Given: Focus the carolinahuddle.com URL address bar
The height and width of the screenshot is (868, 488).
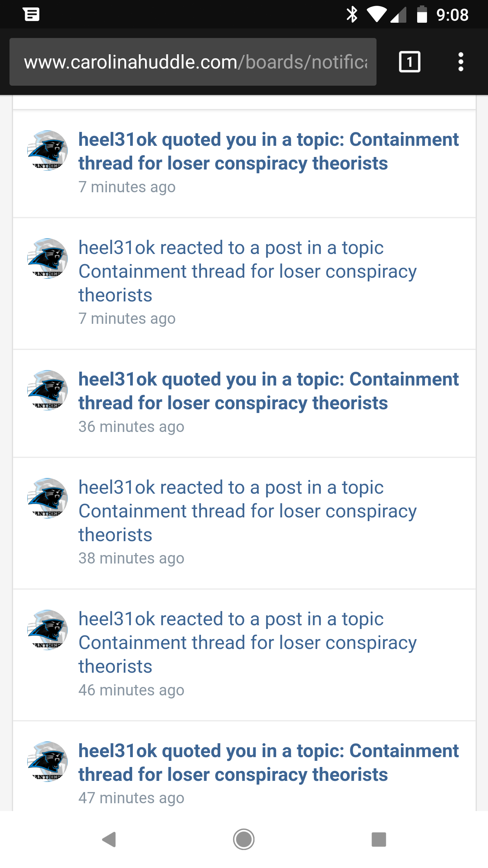Looking at the screenshot, I should 193,62.
